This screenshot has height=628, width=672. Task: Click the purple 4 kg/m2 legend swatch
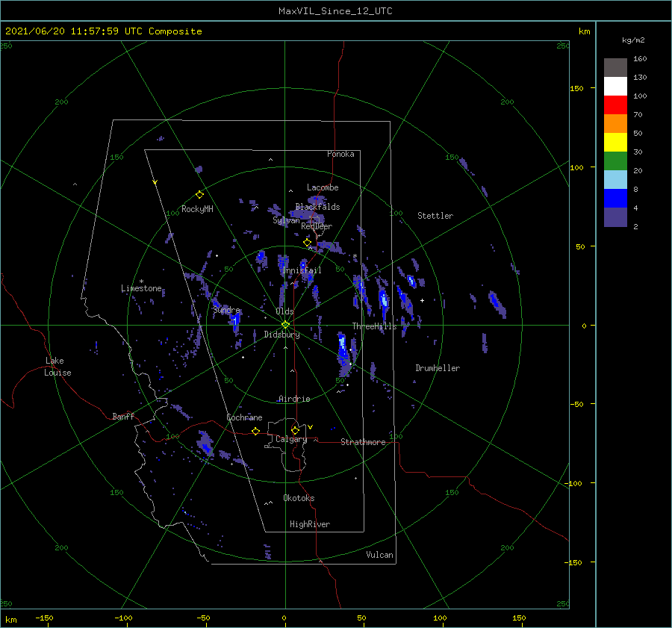click(x=615, y=217)
